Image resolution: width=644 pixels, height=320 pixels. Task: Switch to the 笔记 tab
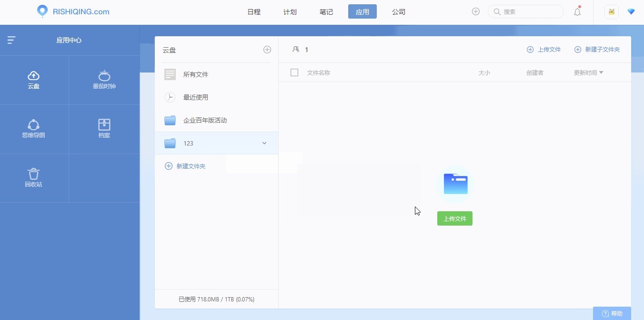point(326,12)
